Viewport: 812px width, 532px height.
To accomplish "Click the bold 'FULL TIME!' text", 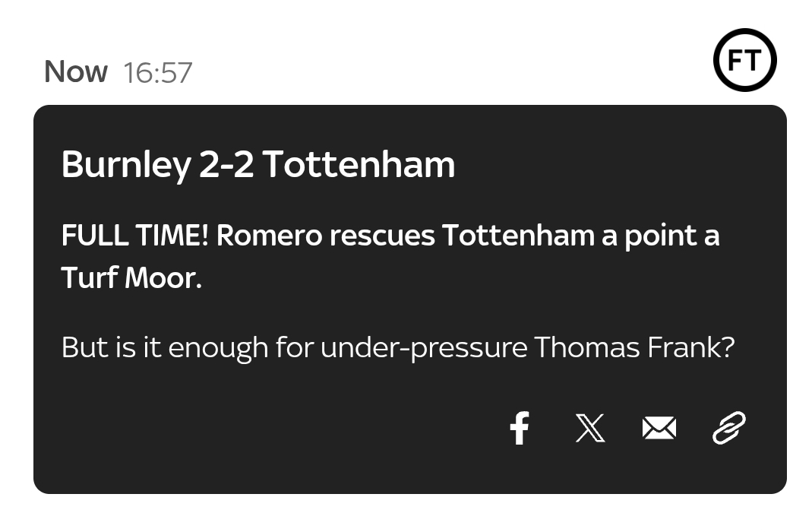I will (134, 236).
